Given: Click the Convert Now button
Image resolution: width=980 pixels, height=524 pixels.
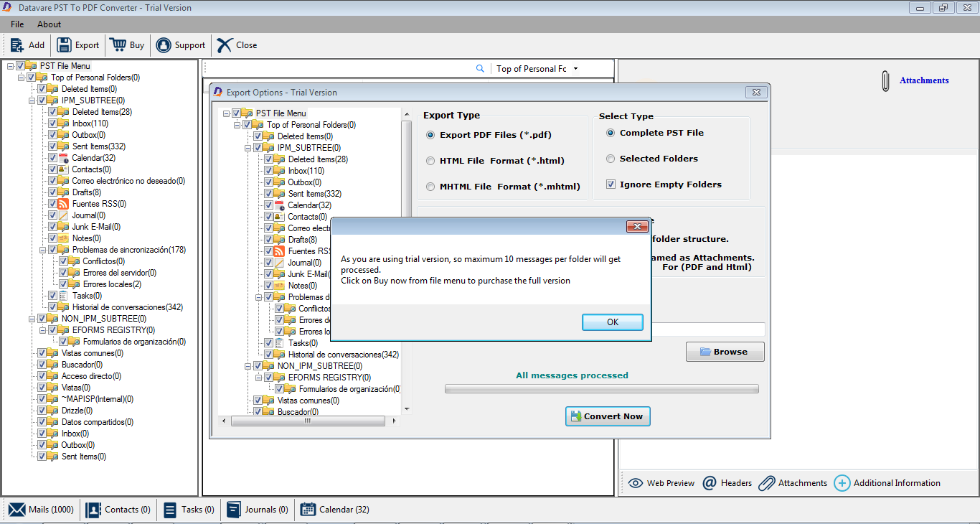Looking at the screenshot, I should [608, 416].
